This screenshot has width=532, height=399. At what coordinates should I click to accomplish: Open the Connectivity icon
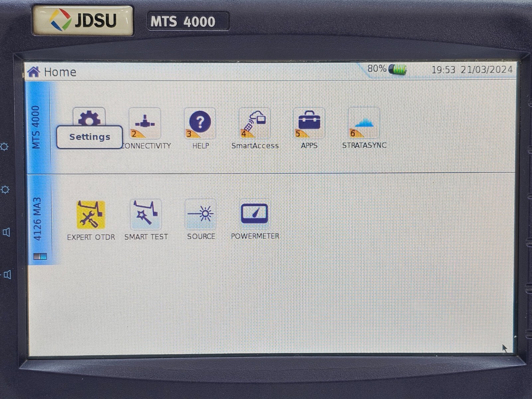[145, 123]
